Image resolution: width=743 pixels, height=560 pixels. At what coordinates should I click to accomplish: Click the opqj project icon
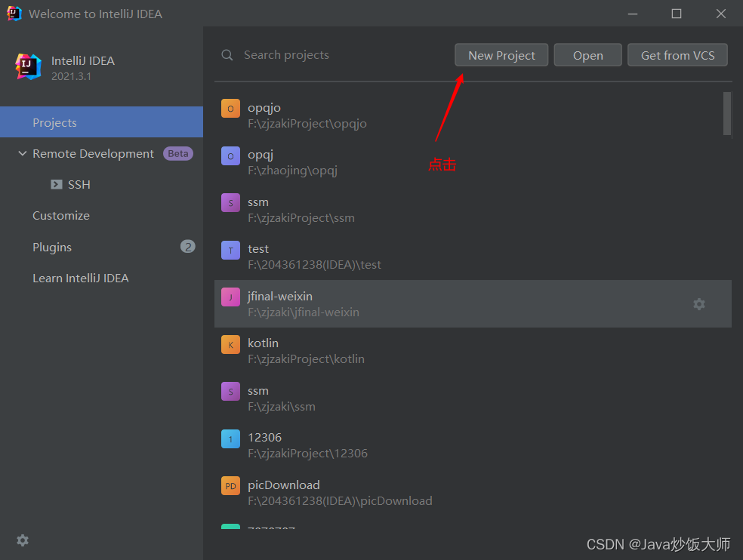(x=230, y=156)
